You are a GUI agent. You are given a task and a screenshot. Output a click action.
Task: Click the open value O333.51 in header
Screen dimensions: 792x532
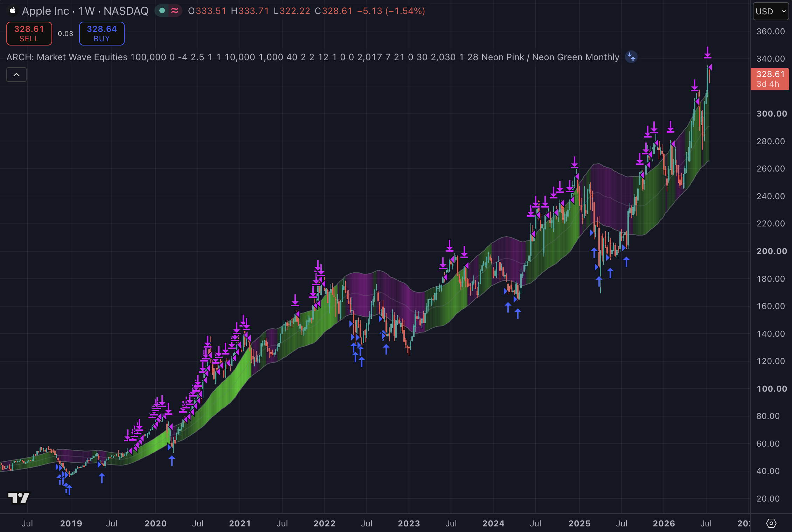point(207,11)
